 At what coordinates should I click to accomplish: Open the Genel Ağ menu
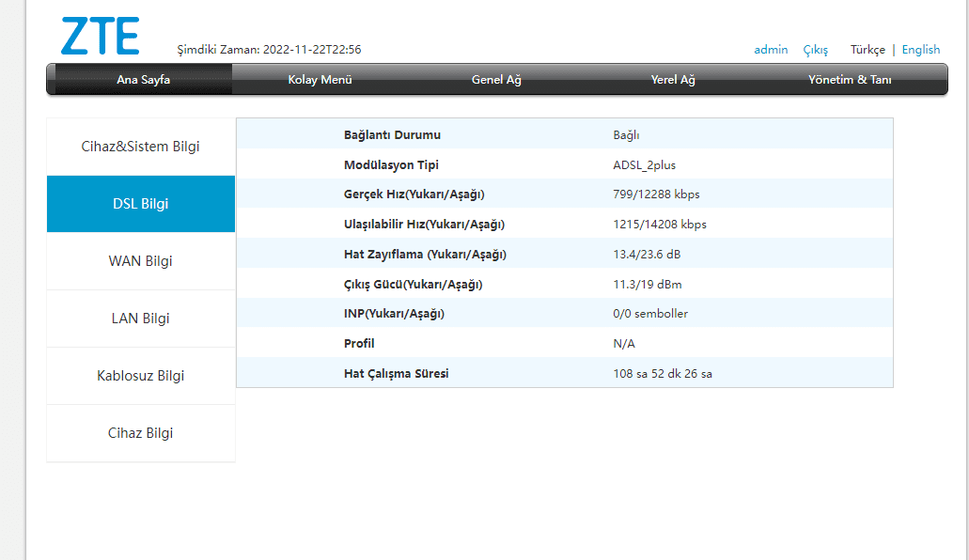pos(496,80)
